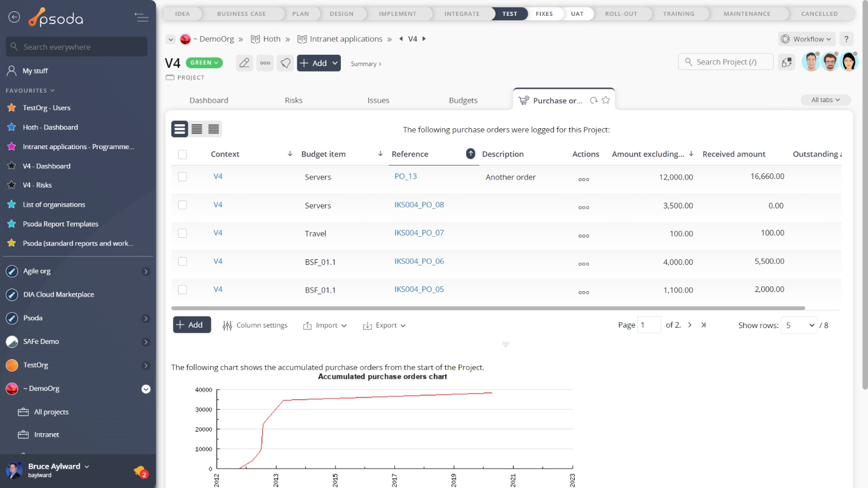This screenshot has height=488, width=868.
Task: Go to next project arrow after V4
Action: tap(424, 39)
